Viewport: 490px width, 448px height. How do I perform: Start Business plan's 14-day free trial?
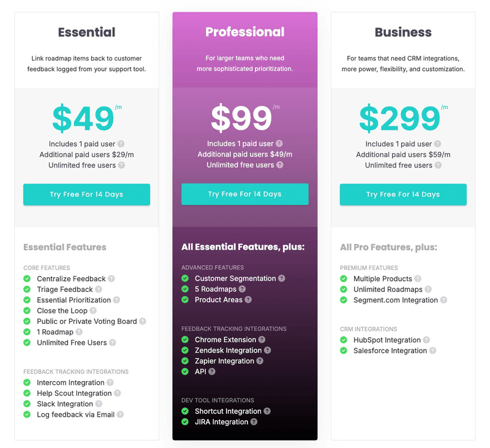click(403, 195)
